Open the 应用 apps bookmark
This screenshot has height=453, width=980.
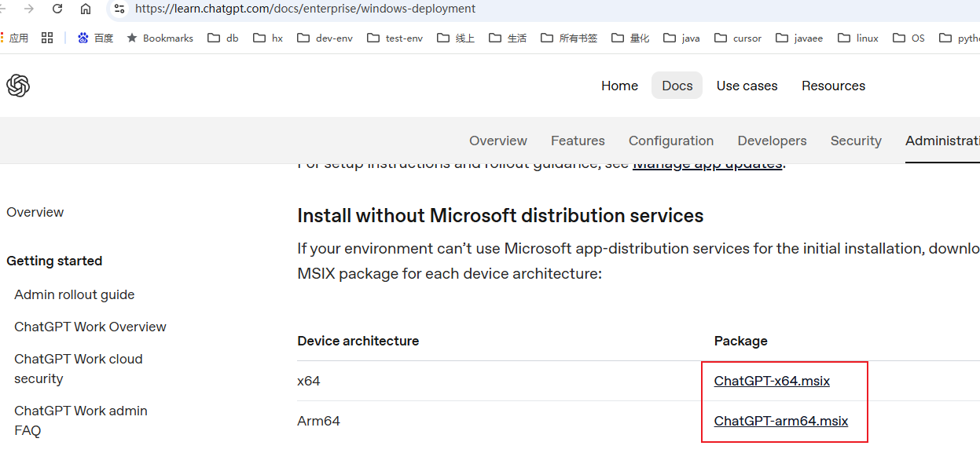(14, 38)
